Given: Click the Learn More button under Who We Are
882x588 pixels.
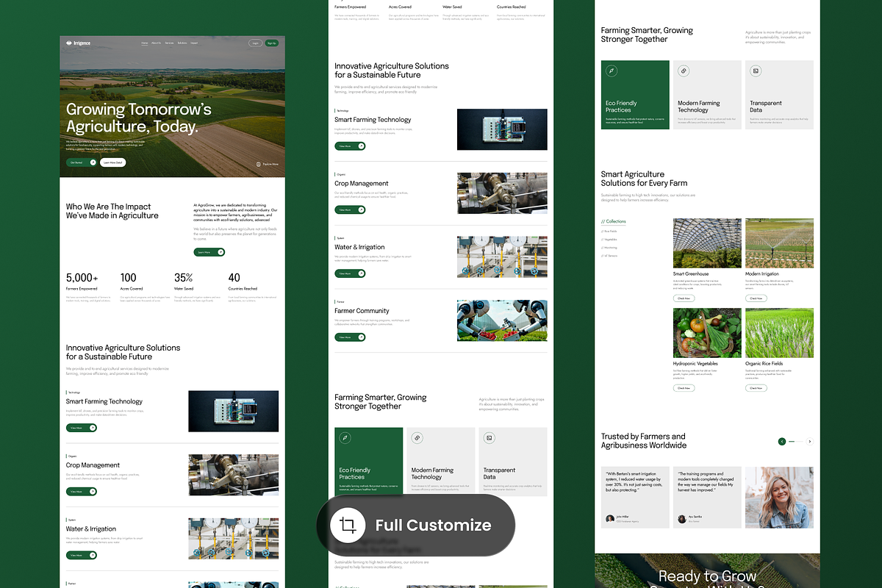Looking at the screenshot, I should [209, 252].
